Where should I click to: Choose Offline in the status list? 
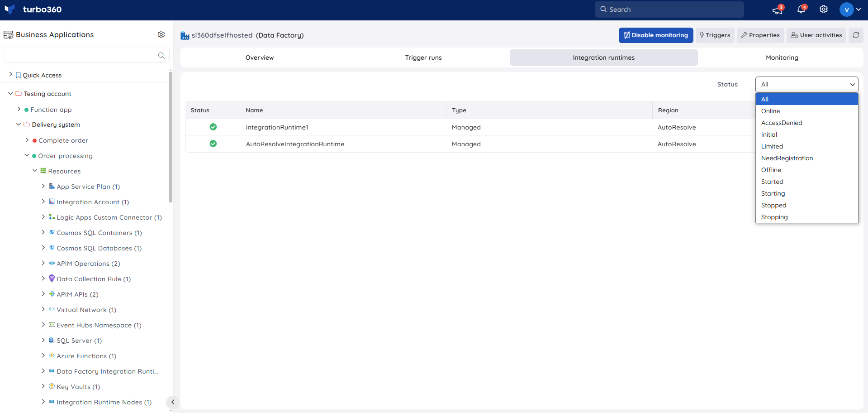point(806,170)
